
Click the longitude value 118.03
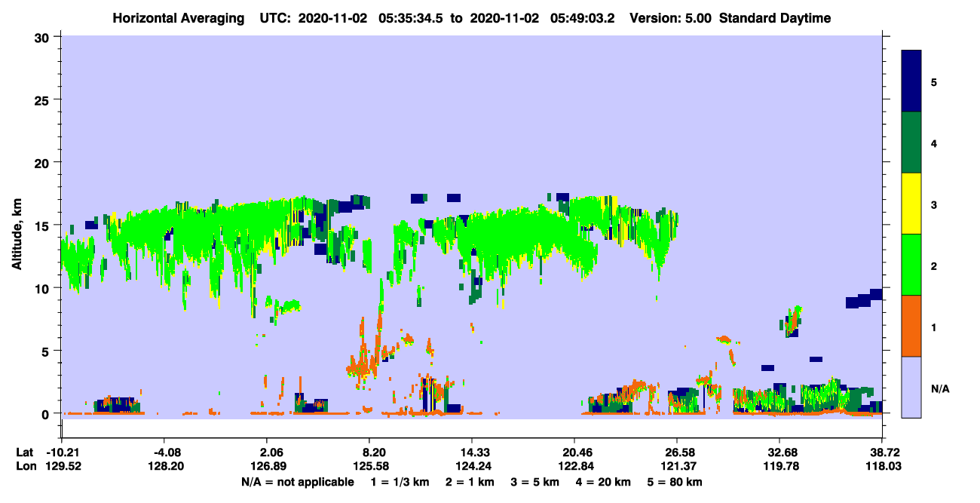(884, 466)
